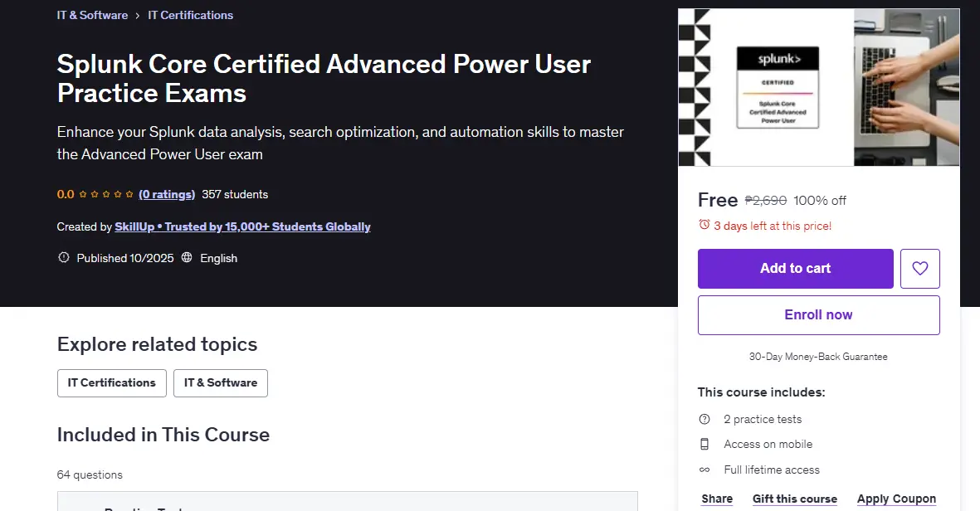Click 'Included in This Course' heading
This screenshot has height=511, width=980.
click(x=163, y=435)
